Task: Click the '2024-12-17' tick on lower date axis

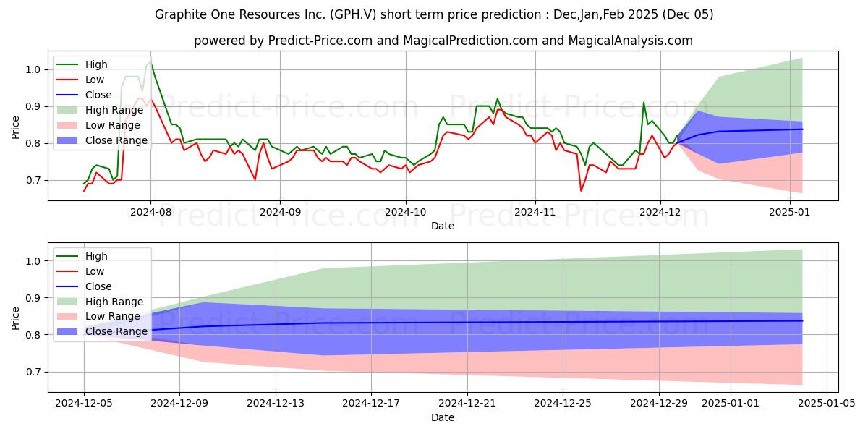Action: (x=371, y=405)
